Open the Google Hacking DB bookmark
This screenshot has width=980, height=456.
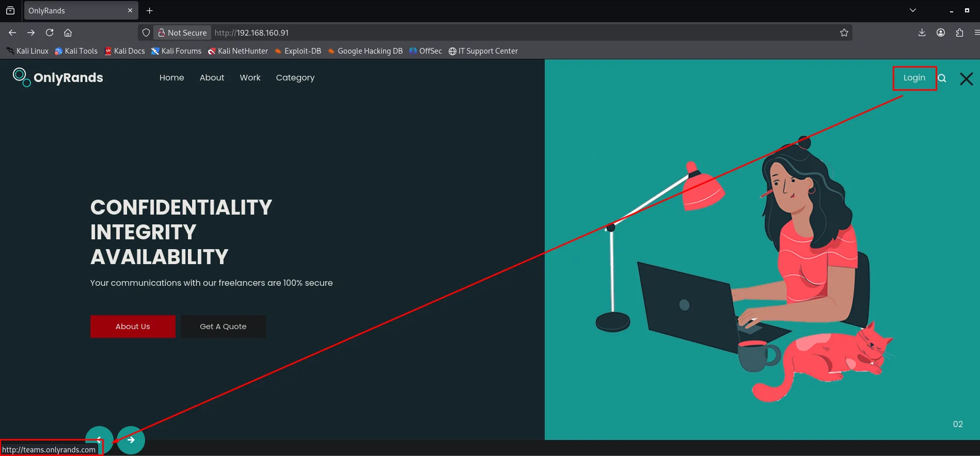[x=366, y=51]
